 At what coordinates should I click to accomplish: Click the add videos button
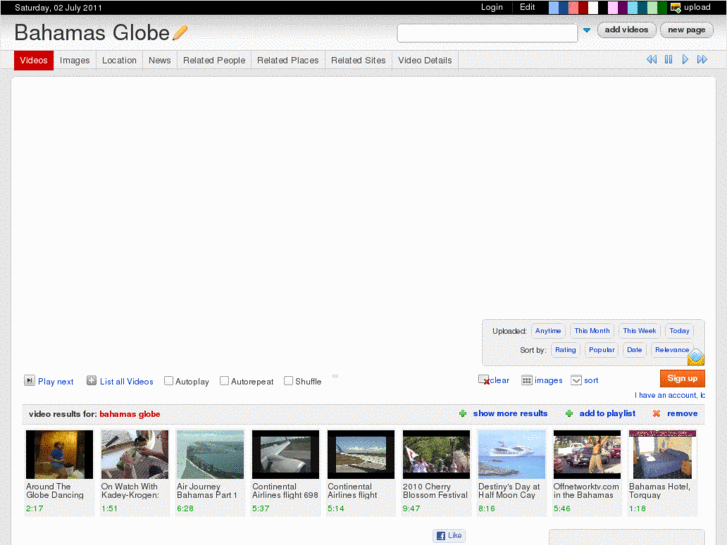(626, 30)
